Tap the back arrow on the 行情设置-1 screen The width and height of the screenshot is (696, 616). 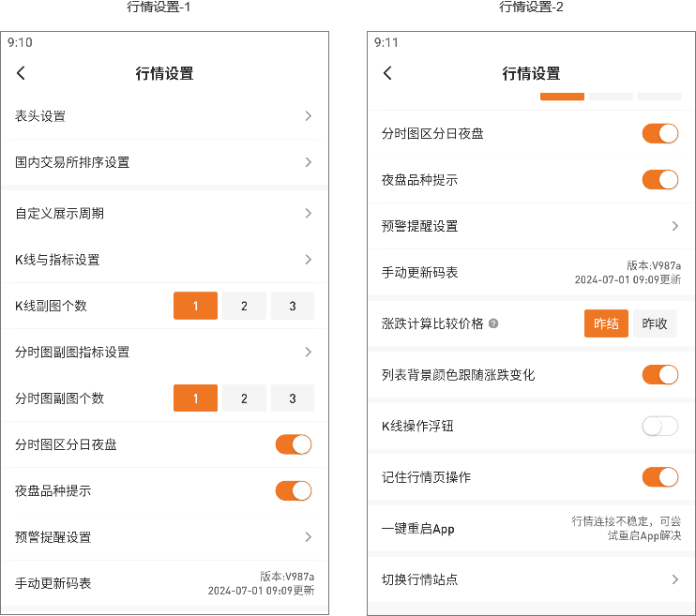[x=22, y=73]
